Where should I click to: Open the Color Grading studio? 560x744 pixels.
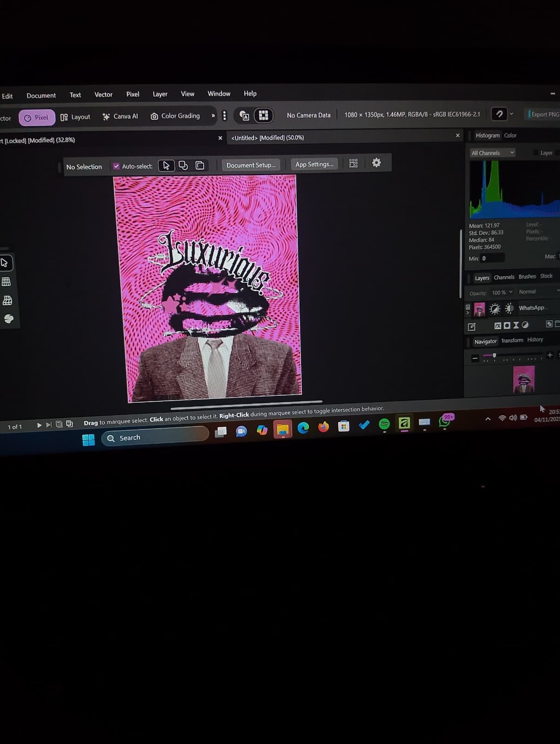coord(175,116)
